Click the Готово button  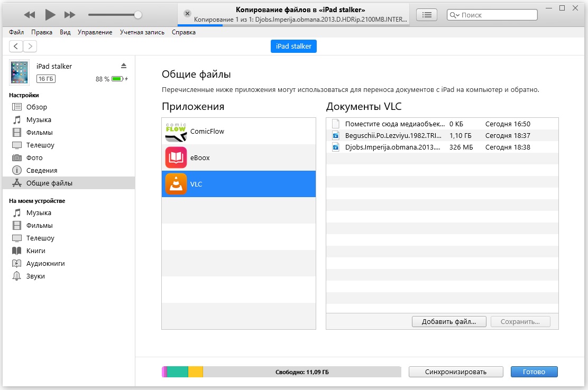[x=534, y=372]
